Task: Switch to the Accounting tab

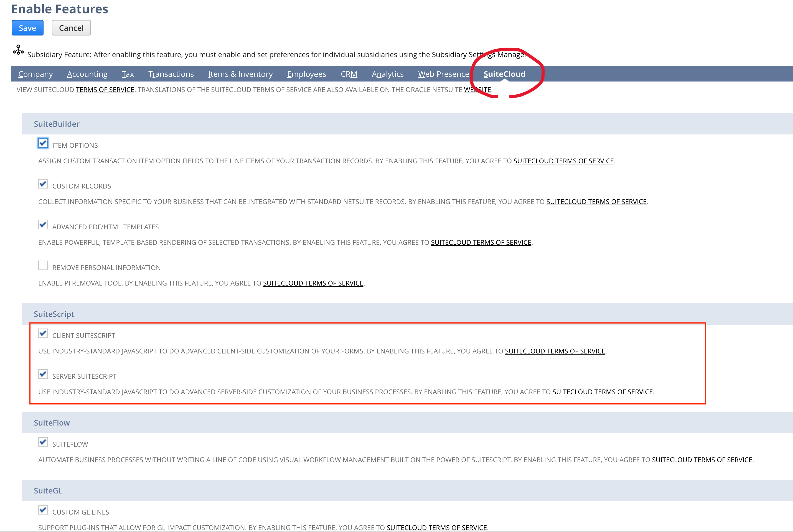Action: [87, 74]
